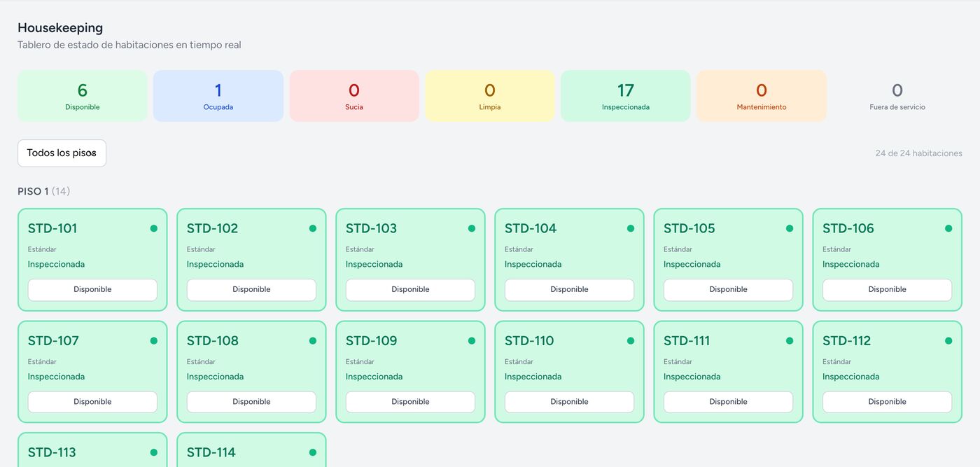
Task: Set STD-104 to Disponible
Action: 569,290
